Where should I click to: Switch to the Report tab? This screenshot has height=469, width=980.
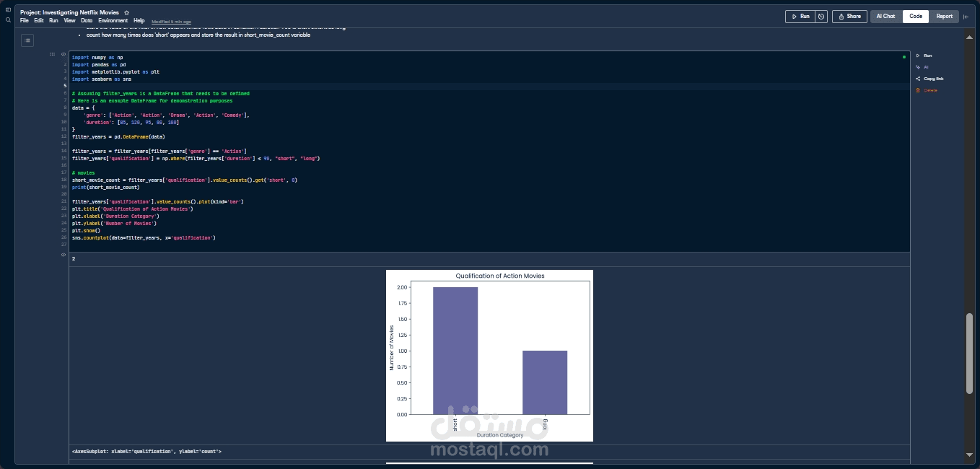pos(945,16)
